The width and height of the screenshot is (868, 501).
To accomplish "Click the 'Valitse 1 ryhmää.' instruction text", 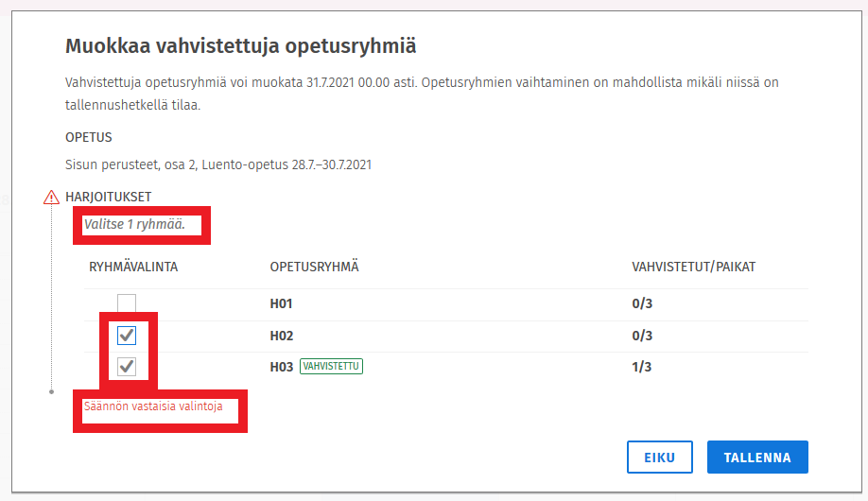I will pos(134,225).
